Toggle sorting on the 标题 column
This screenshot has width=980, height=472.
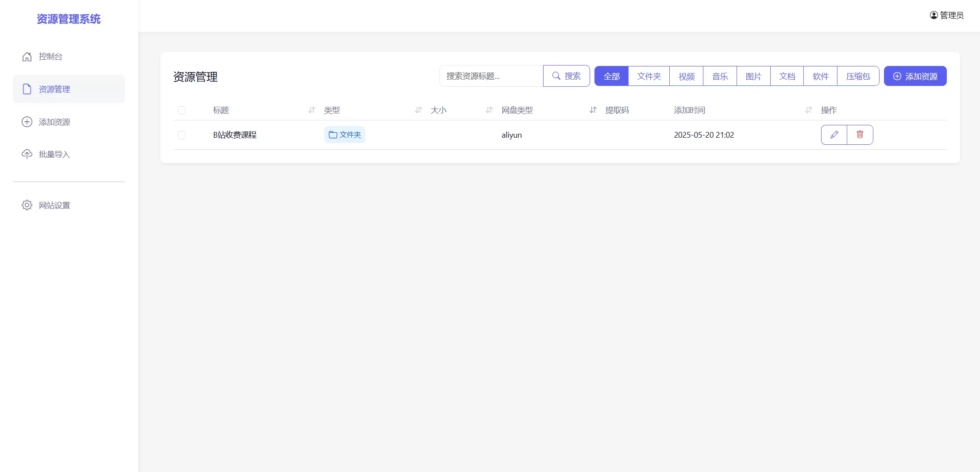click(x=311, y=110)
